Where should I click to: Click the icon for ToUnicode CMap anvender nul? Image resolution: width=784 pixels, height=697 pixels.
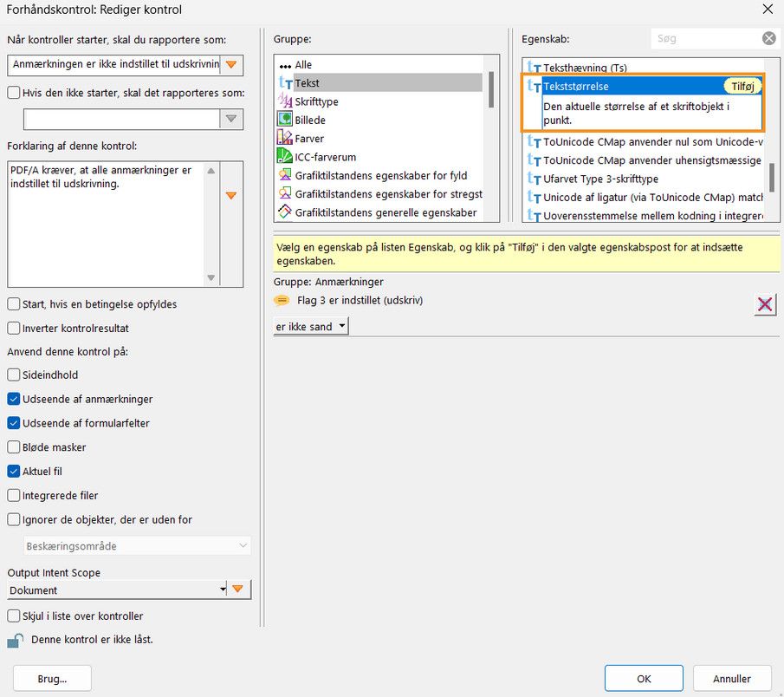535,141
